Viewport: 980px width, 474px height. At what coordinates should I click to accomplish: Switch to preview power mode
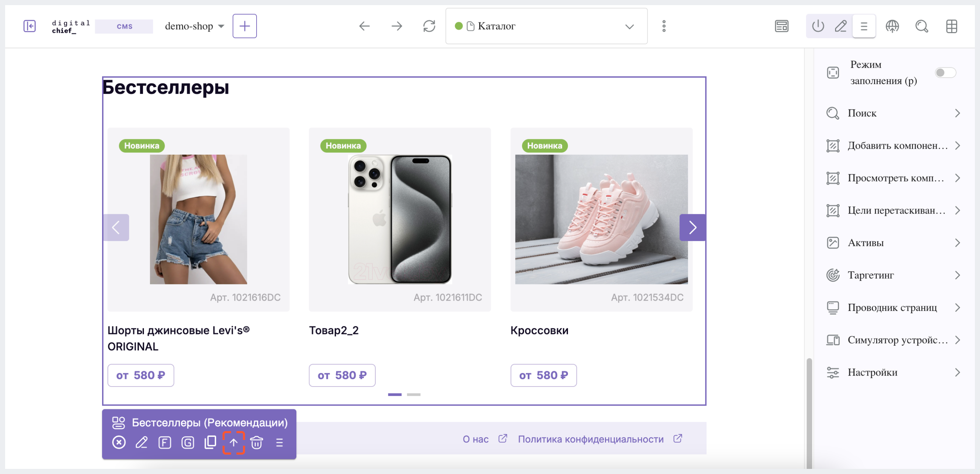pyautogui.click(x=818, y=26)
